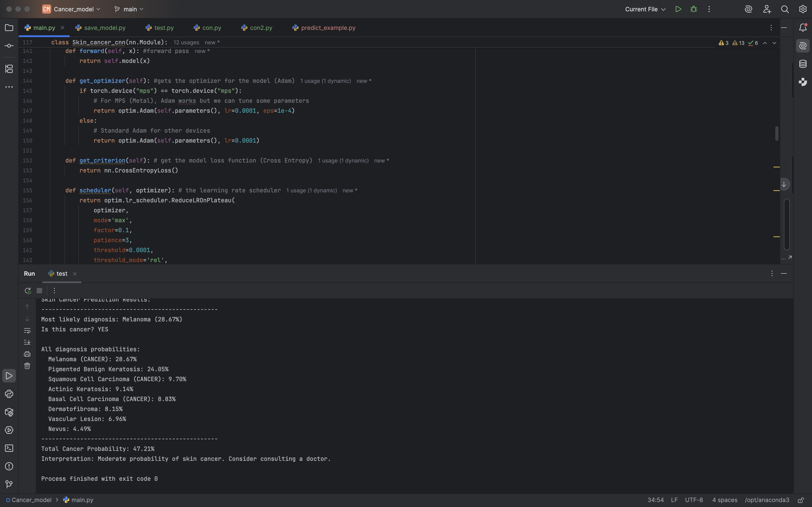Screen dimensions: 812x507
Task: Switch to the predict_example.py tab
Action: 328,28
